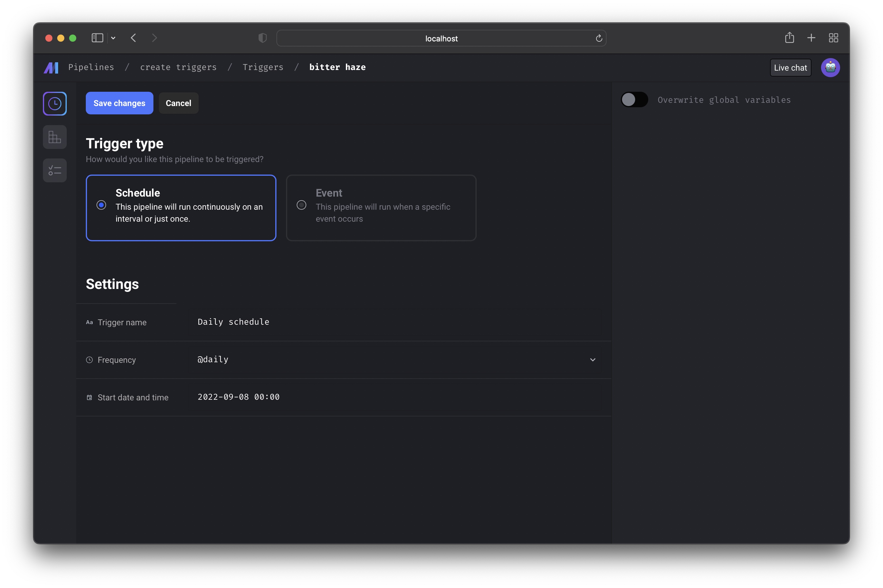The image size is (883, 588).
Task: Select the Schedule radio button
Action: [x=101, y=205]
